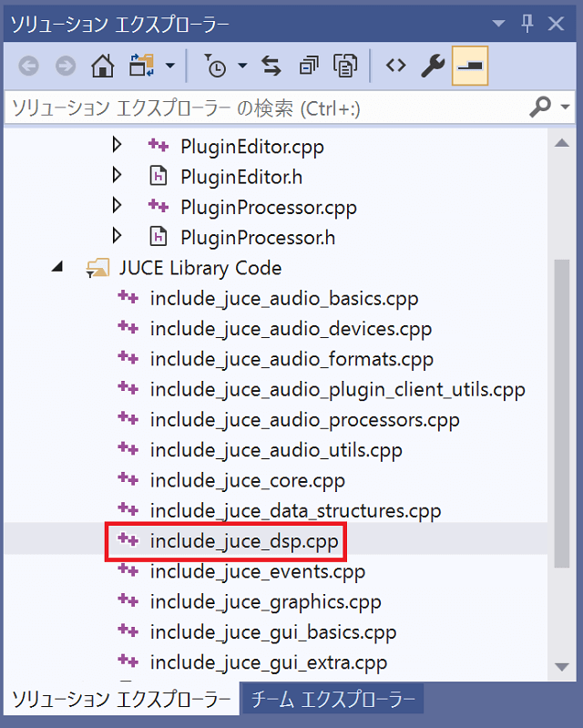Screen dimensions: 583x728
Task: Click the scroll up arrow
Action: pos(562,142)
